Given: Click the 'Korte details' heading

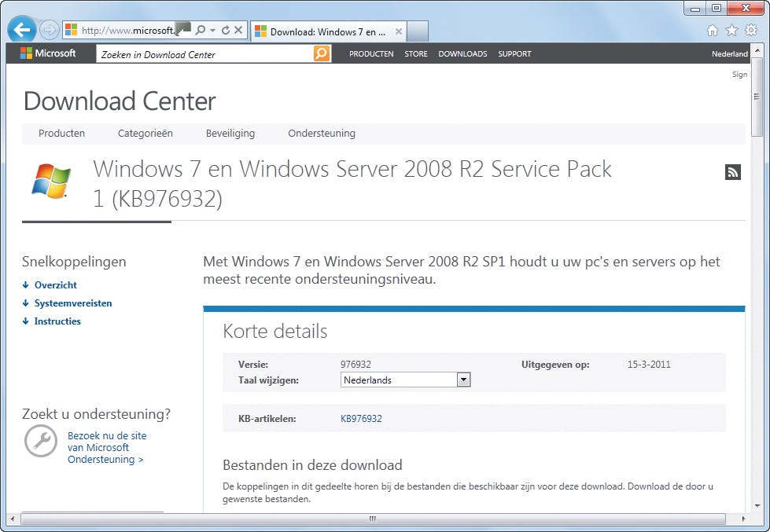Looking at the screenshot, I should (x=275, y=332).
